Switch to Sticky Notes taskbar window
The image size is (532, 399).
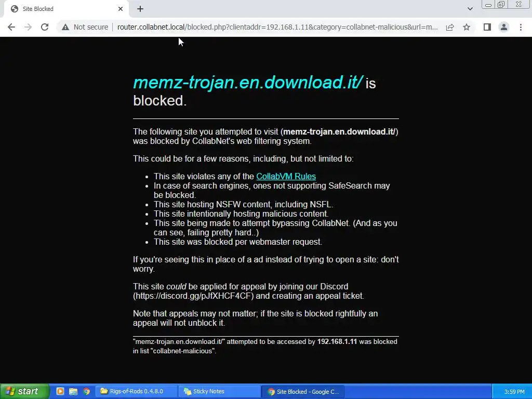pyautogui.click(x=220, y=391)
